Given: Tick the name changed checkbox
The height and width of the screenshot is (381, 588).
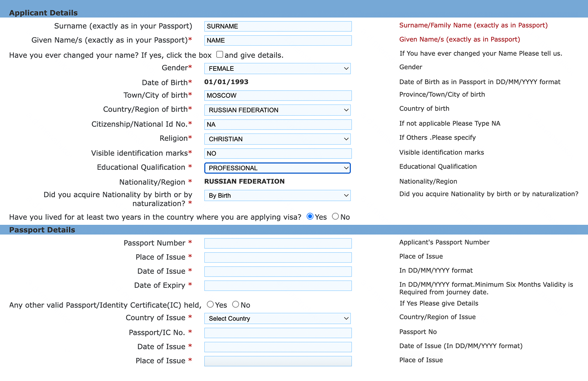Looking at the screenshot, I should coord(220,55).
